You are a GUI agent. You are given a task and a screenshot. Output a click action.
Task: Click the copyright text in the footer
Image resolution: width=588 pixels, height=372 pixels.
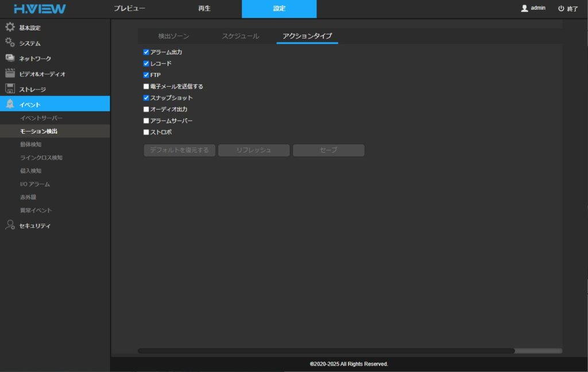349,364
